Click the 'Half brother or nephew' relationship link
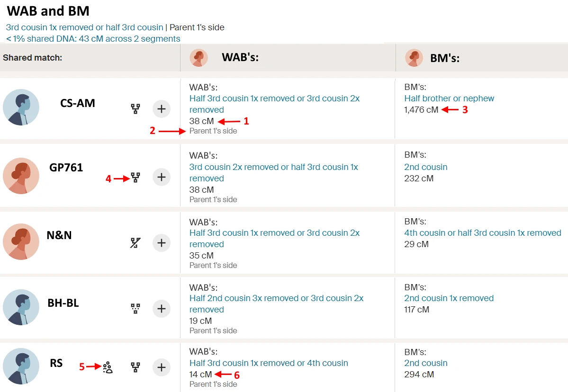 click(x=449, y=98)
